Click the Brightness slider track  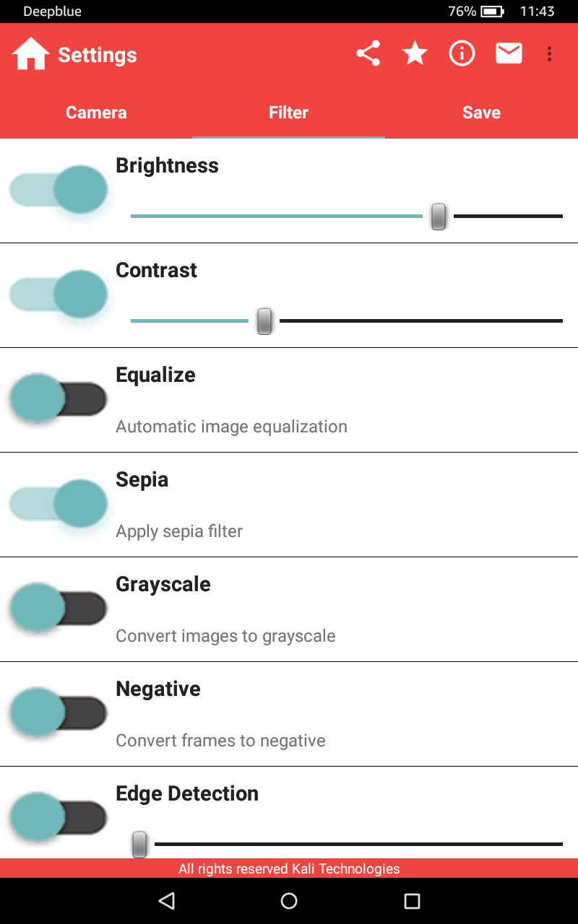pyautogui.click(x=347, y=216)
